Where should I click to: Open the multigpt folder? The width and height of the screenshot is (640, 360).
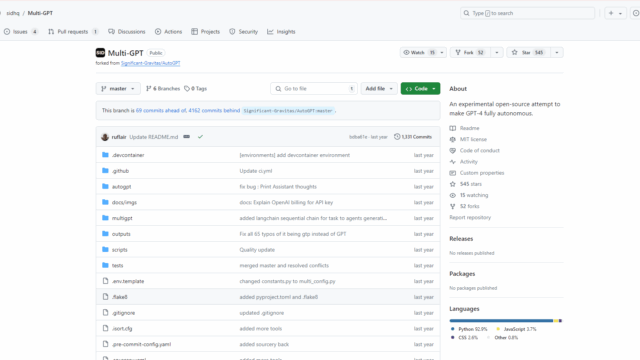122,218
